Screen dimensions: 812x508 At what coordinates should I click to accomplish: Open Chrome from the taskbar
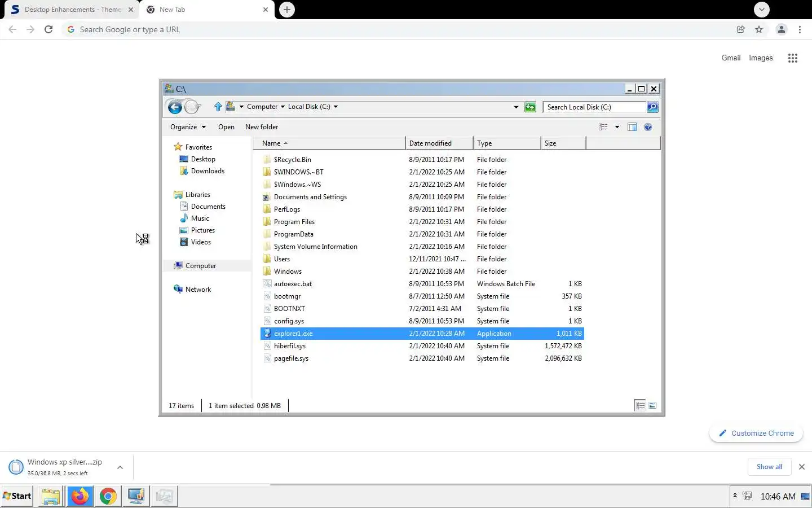[x=108, y=496]
